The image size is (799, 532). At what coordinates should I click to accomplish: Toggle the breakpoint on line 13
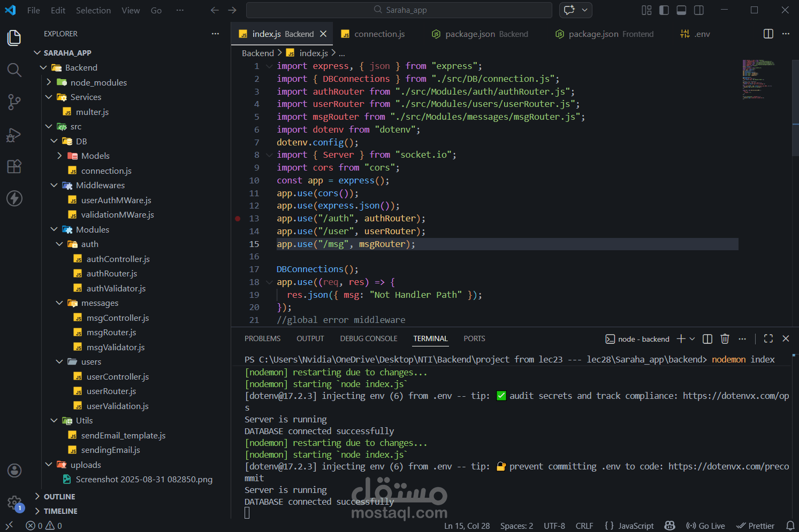(x=238, y=219)
